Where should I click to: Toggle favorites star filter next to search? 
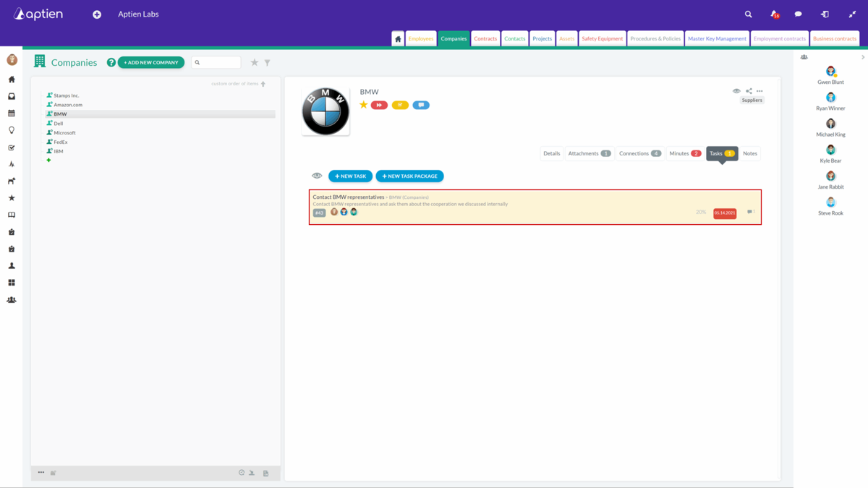point(255,63)
